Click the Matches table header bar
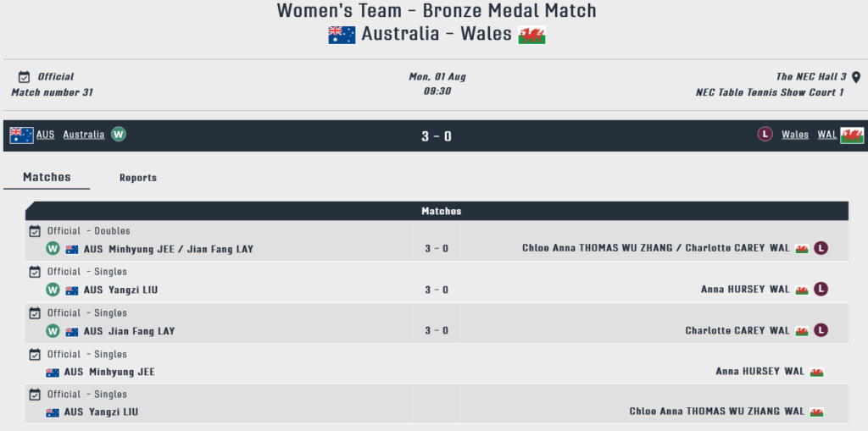 437,211
